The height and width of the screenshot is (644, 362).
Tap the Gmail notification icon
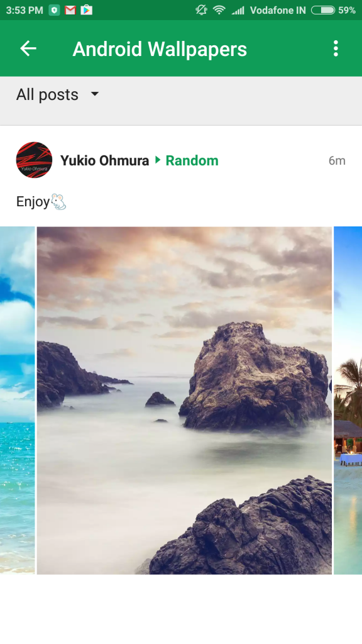tap(70, 10)
